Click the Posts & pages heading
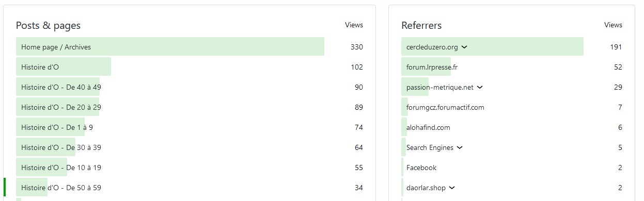Screen dimensions: 644x201 [48, 26]
